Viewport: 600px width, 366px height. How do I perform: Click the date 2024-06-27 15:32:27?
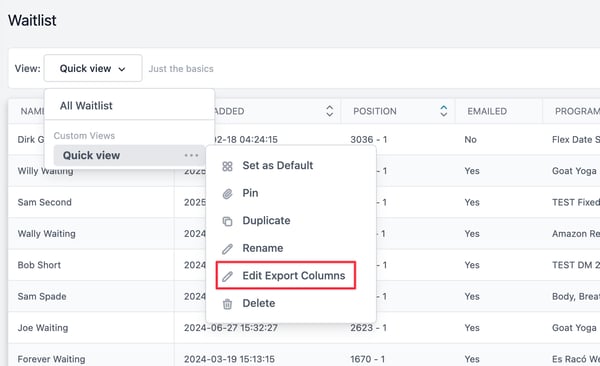point(230,328)
